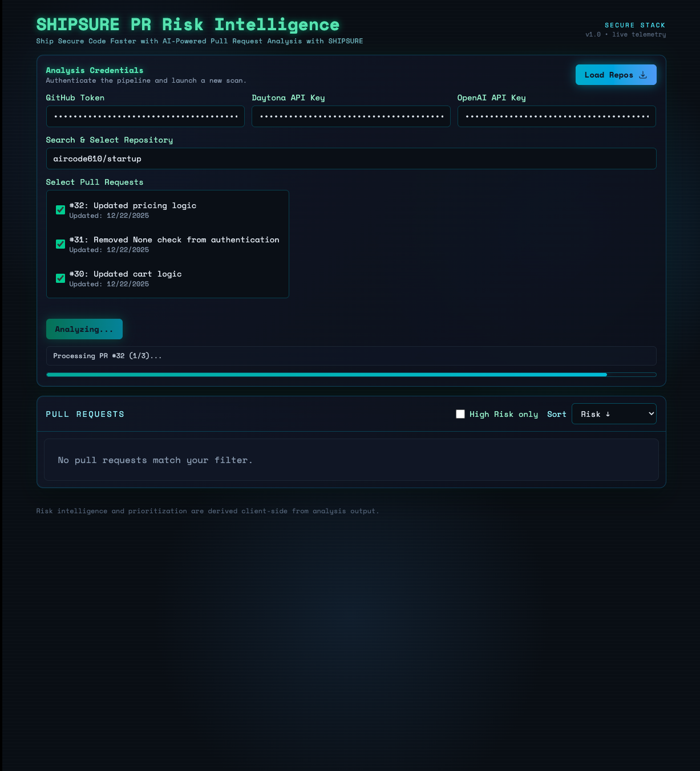Uncheck PR #31 Removed None check
The image size is (700, 771).
[x=60, y=244]
